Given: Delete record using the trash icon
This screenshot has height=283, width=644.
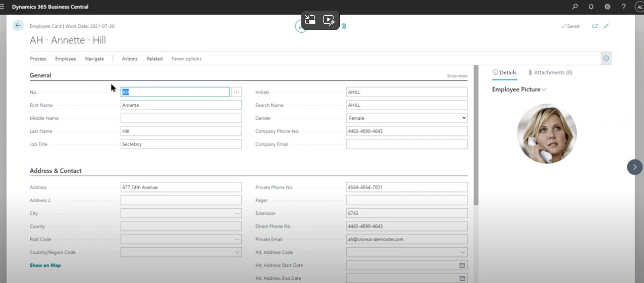Looking at the screenshot, I should [344, 26].
